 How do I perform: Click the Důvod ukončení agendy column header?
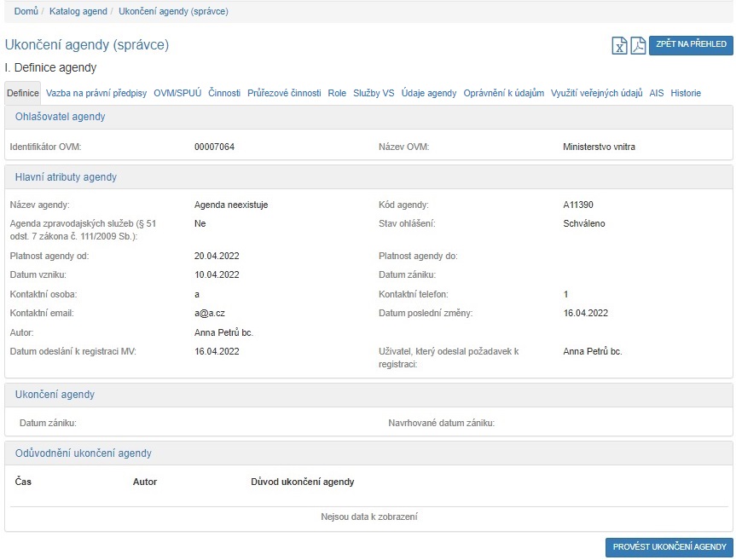pyautogui.click(x=302, y=482)
